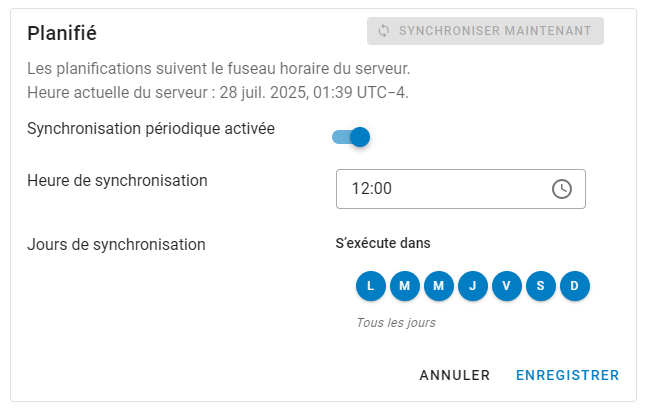Open the clock icon time picker

(562, 189)
